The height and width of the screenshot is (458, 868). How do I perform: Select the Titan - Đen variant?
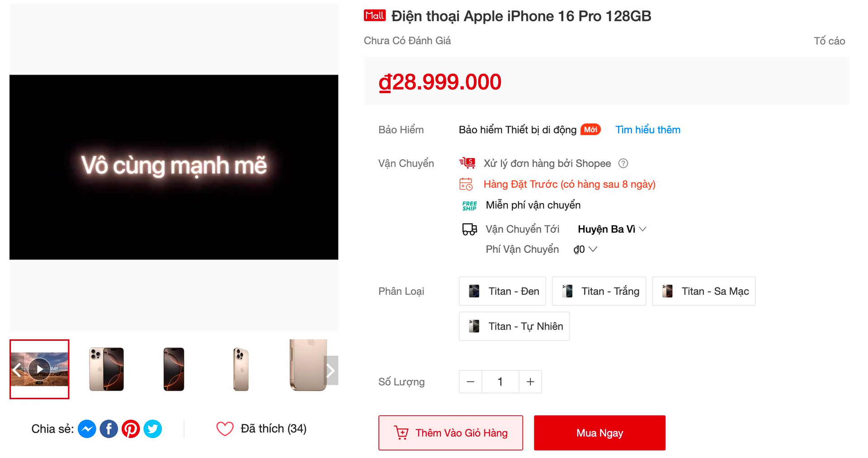coord(502,291)
